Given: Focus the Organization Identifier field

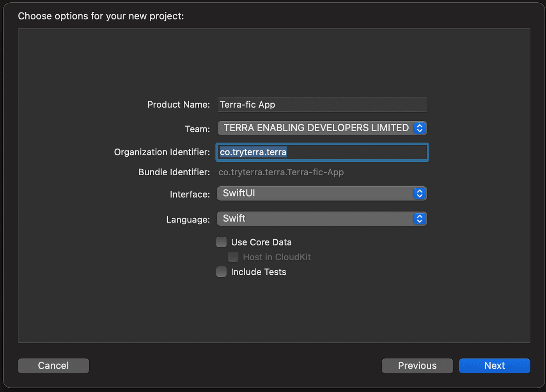Looking at the screenshot, I should click(x=322, y=152).
